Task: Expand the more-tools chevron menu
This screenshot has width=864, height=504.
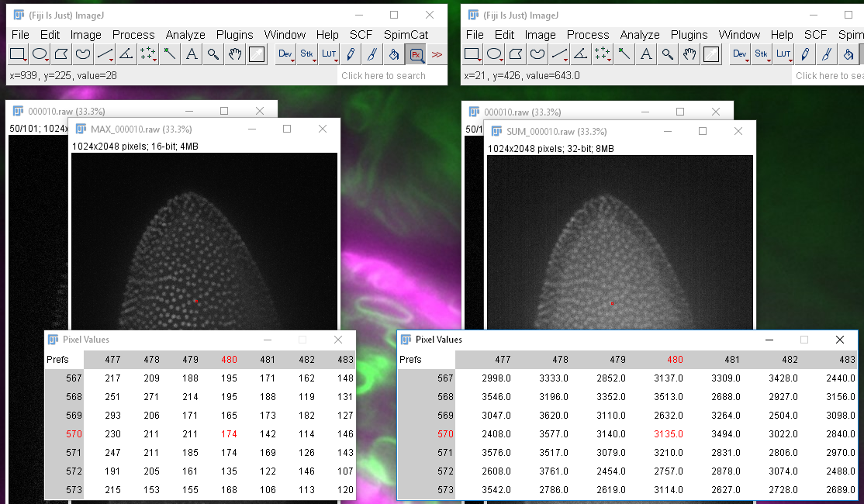Action: [436, 54]
